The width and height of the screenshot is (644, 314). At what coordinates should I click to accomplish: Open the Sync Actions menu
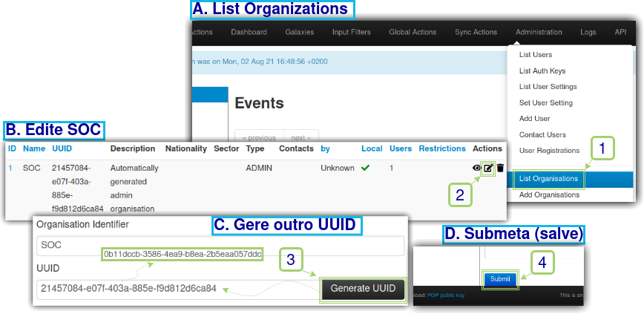[x=476, y=33]
